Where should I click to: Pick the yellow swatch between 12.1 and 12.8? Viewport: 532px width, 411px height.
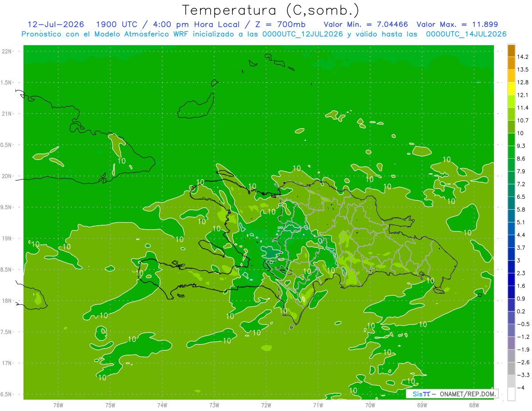(511, 89)
